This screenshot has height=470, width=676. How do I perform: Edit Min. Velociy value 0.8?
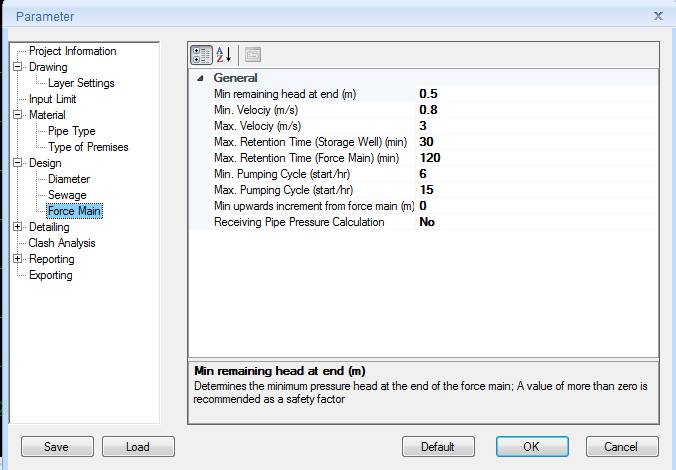point(537,110)
